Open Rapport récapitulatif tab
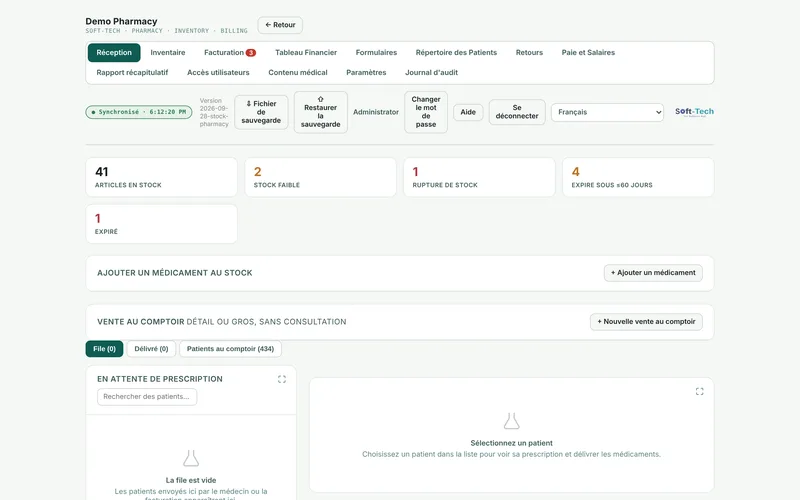This screenshot has height=500, width=800. [132, 72]
